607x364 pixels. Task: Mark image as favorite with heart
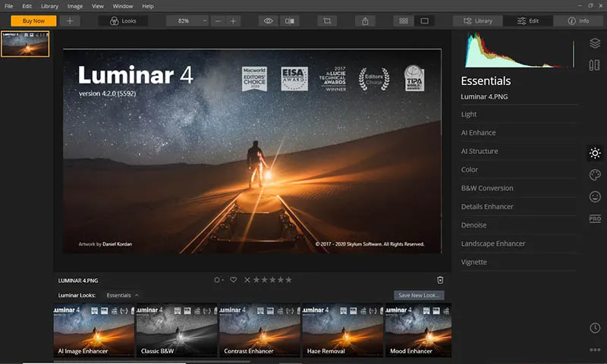click(x=234, y=280)
